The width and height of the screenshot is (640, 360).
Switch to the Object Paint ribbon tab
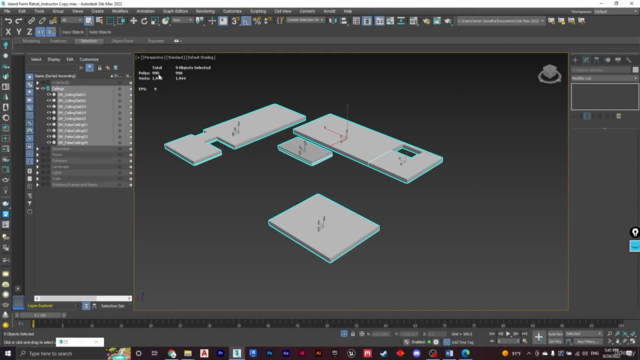[x=122, y=41]
